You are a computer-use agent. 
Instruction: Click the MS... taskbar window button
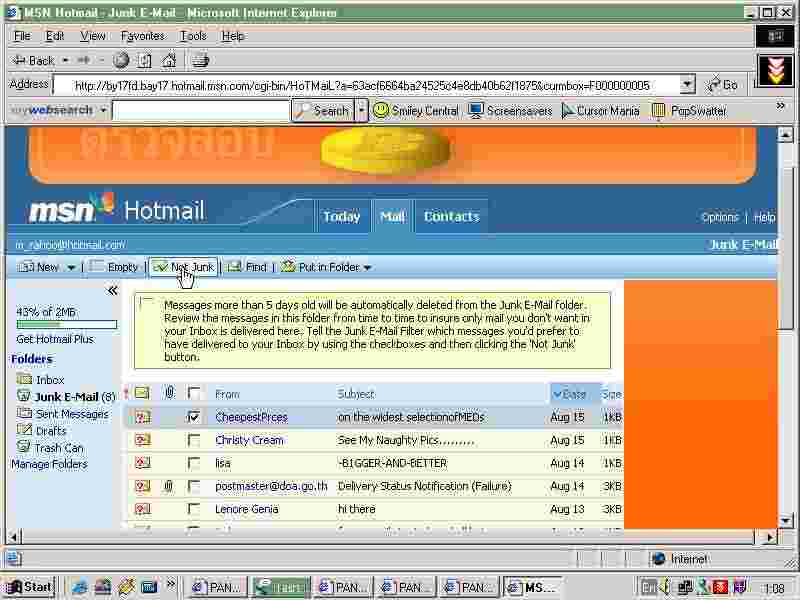coord(532,587)
